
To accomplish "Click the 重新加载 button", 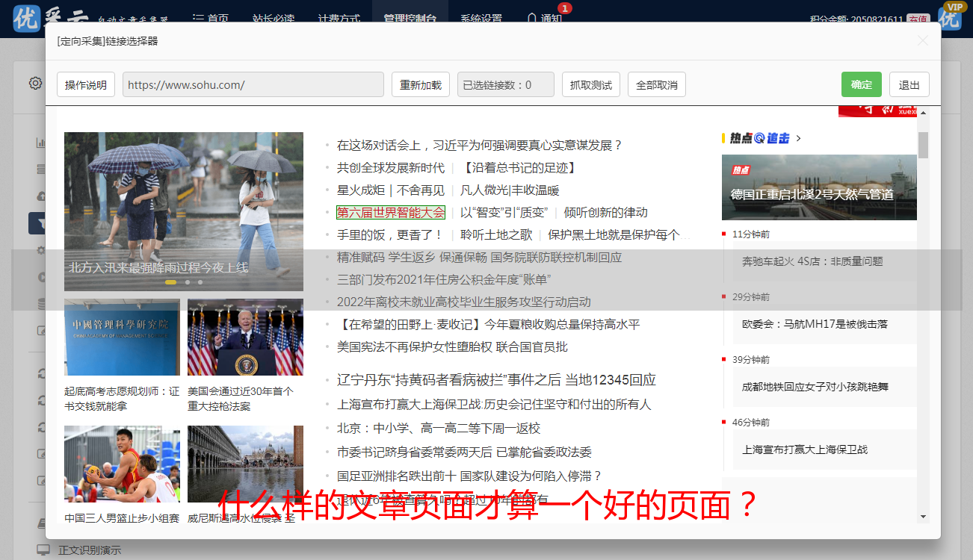I will (x=420, y=84).
